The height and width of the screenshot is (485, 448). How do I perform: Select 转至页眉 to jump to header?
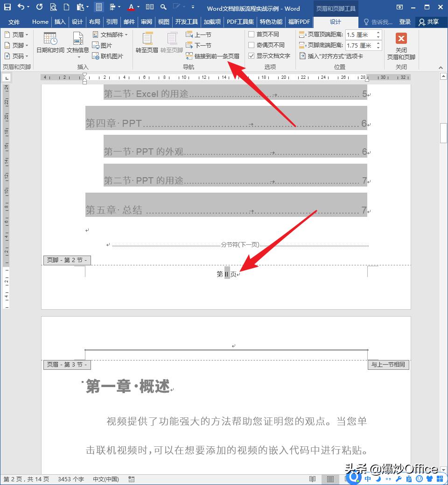click(147, 44)
